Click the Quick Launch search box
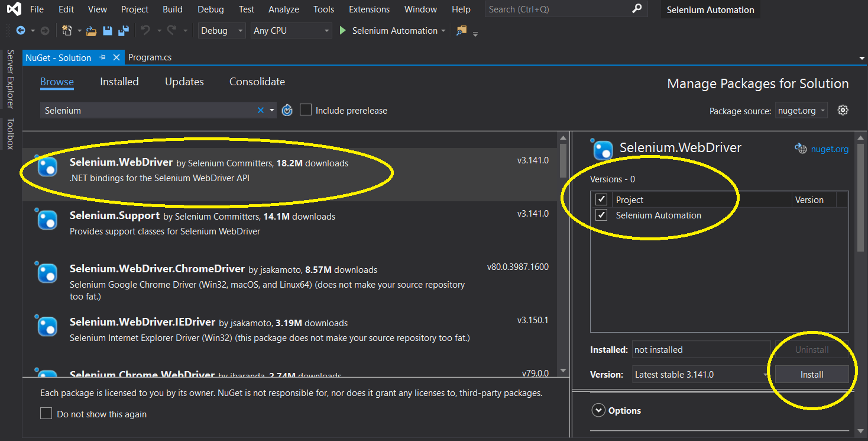Image resolution: width=868 pixels, height=441 pixels. click(566, 9)
